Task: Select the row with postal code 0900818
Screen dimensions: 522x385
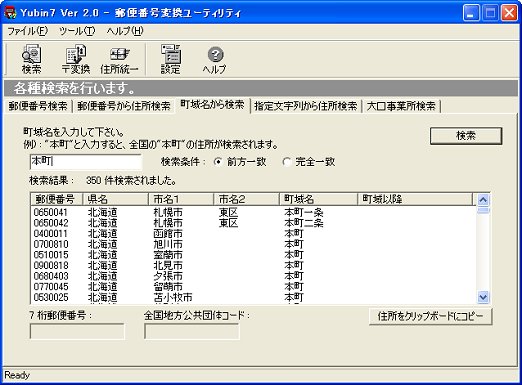Action: click(x=253, y=266)
